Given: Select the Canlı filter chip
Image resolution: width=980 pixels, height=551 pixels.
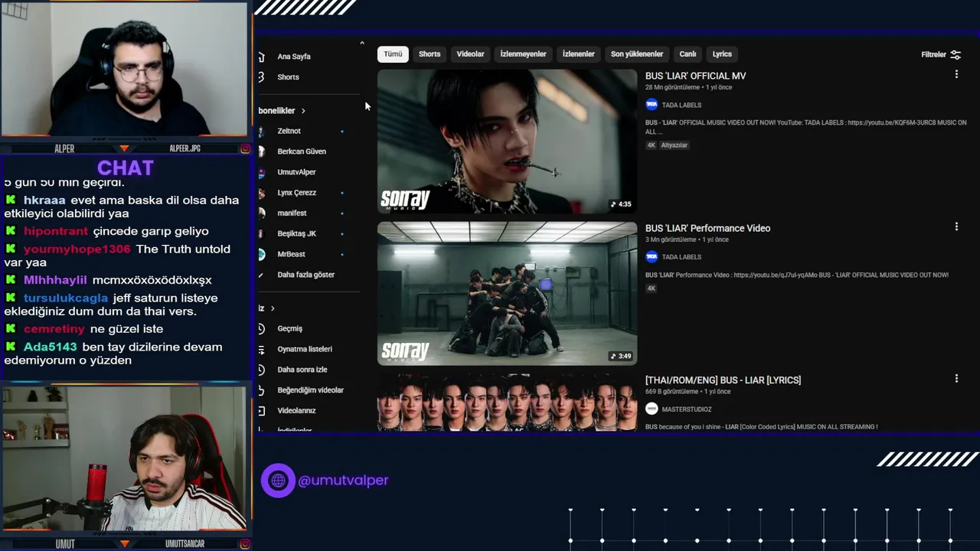Looking at the screenshot, I should [x=688, y=54].
